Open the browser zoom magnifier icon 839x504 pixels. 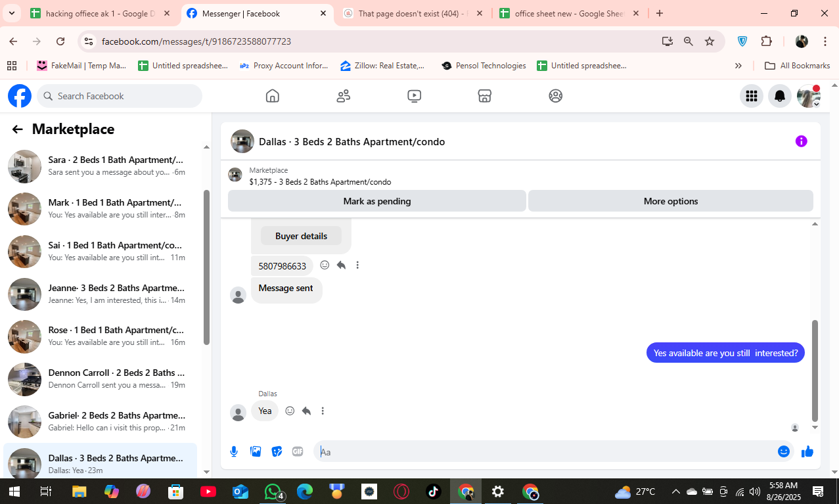688,41
